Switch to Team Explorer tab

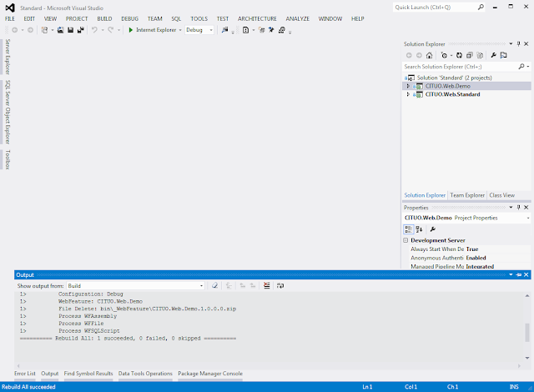pos(467,195)
